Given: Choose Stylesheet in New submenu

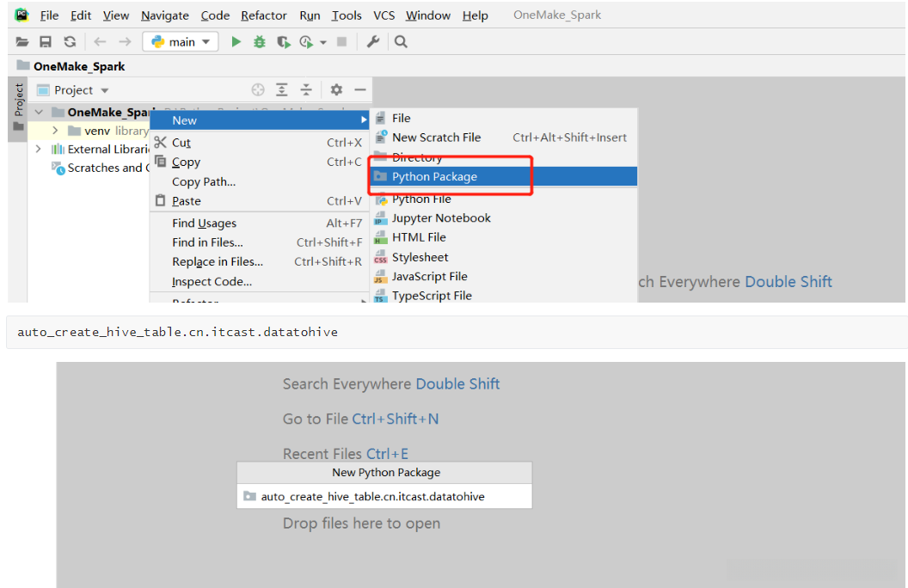Looking at the screenshot, I should point(503,257).
